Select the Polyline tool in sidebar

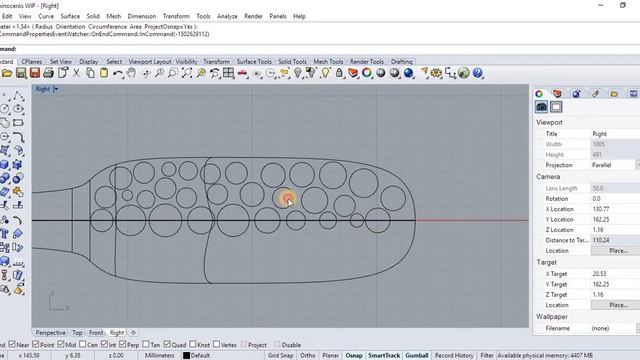[18, 96]
